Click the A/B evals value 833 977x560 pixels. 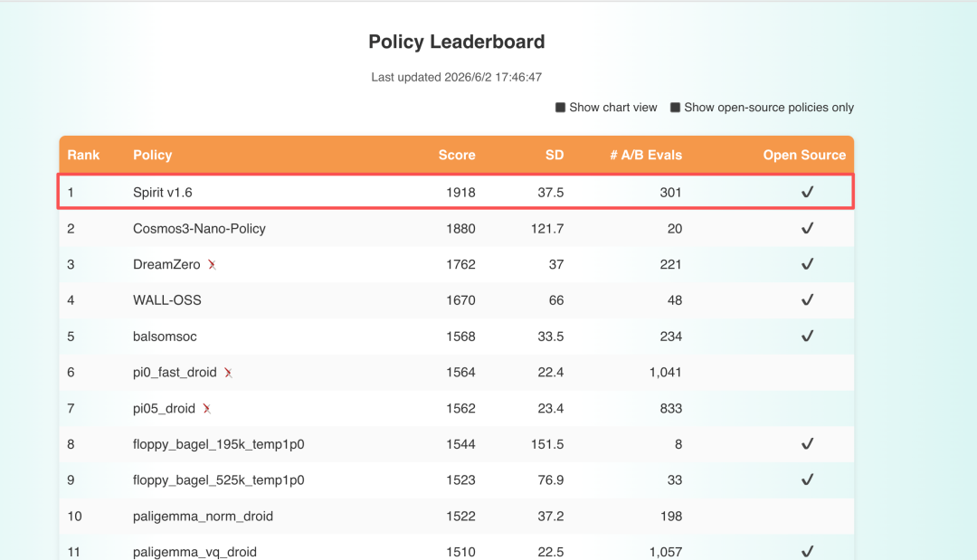coord(671,409)
